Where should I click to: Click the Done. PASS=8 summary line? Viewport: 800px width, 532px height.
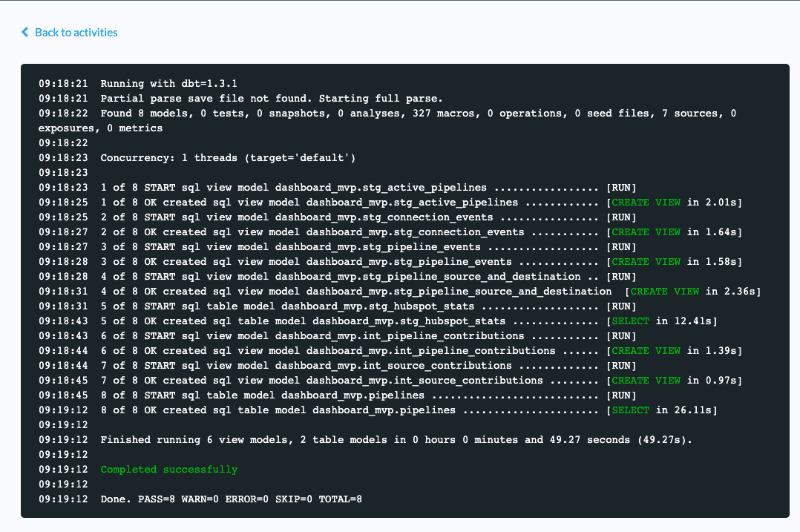point(231,499)
